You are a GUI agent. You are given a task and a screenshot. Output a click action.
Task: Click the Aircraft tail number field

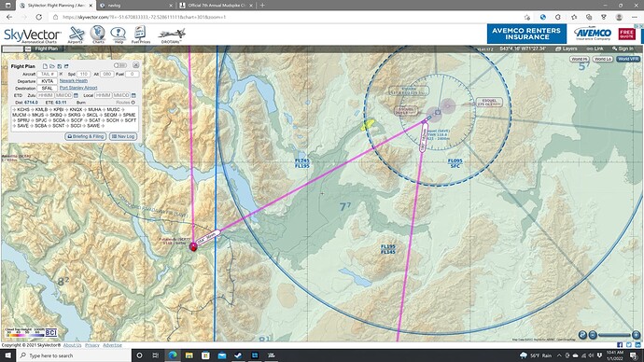[47, 75]
